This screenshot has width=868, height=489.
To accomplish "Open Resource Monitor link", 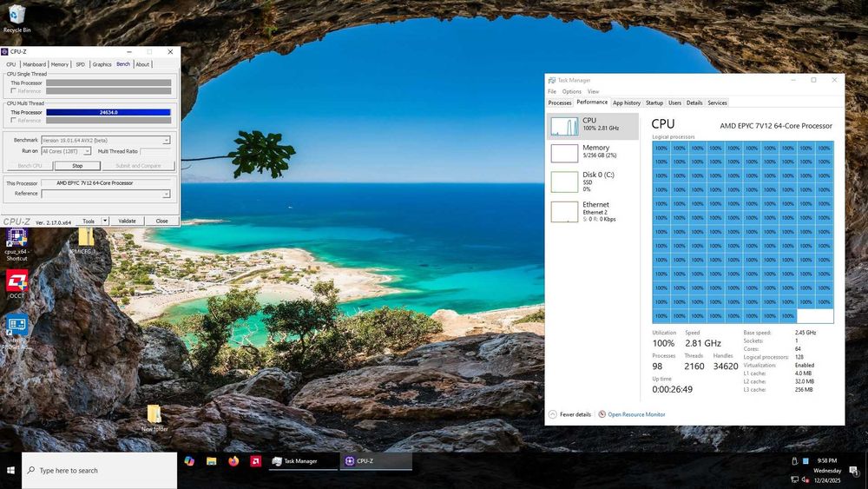I will [636, 414].
